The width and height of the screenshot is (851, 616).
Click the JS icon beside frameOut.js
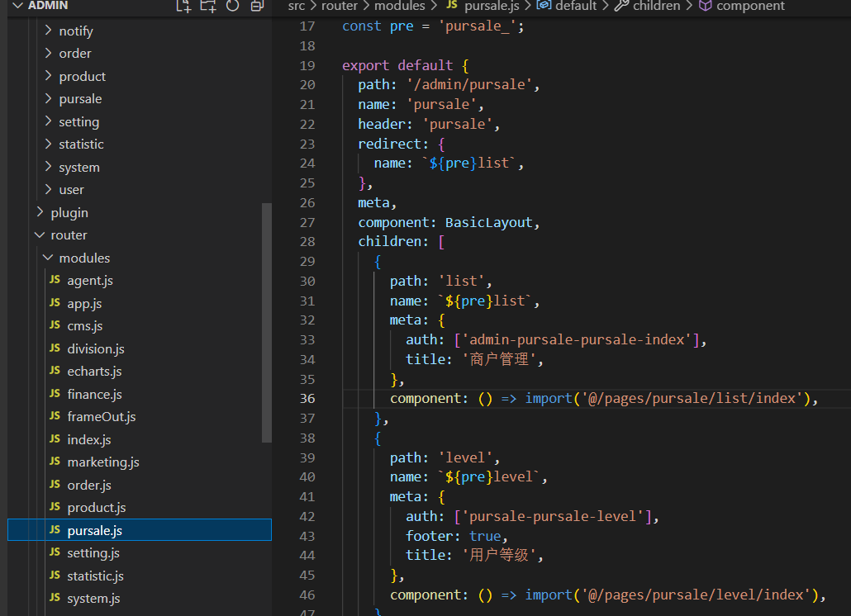tap(55, 416)
